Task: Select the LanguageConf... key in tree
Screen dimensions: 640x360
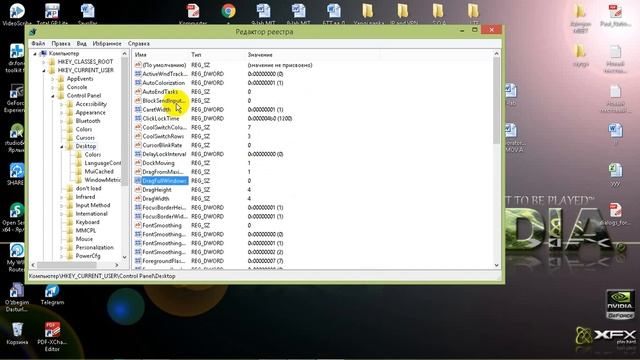Action: pos(102,163)
